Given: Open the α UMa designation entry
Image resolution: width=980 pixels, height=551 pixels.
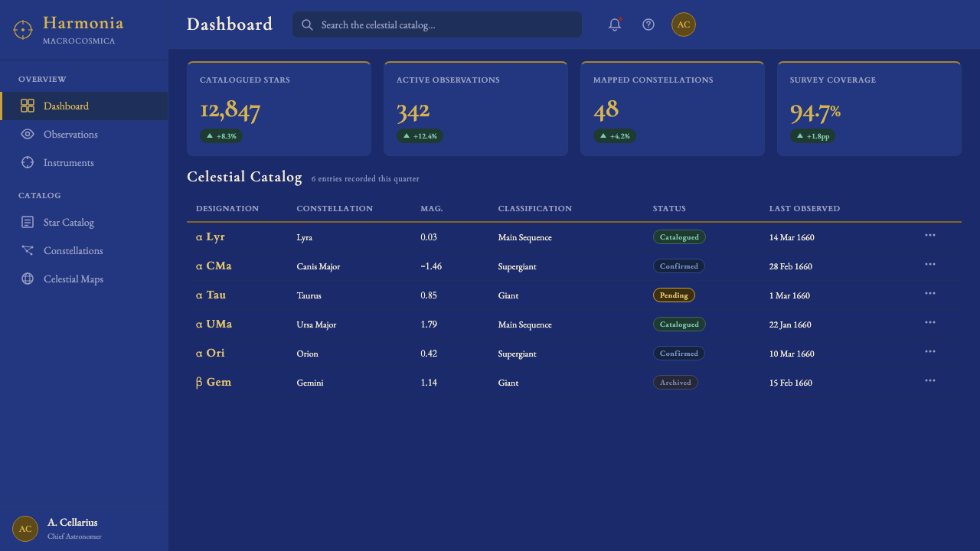Looking at the screenshot, I should tap(214, 324).
